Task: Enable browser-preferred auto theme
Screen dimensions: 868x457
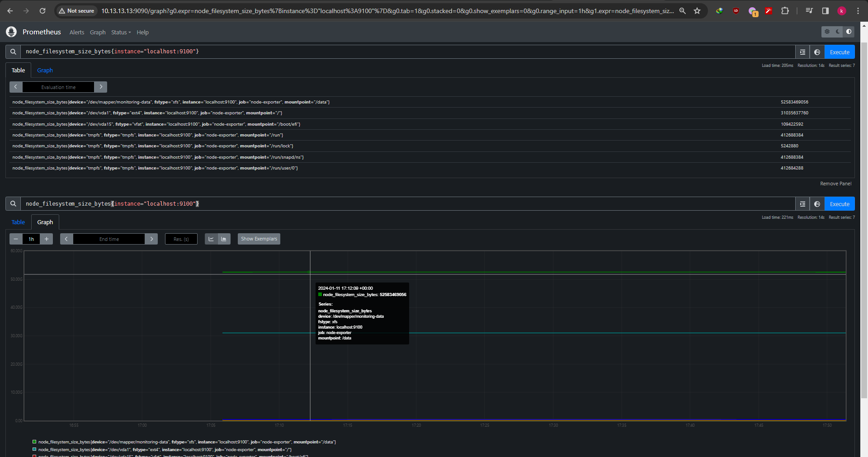Action: [849, 32]
